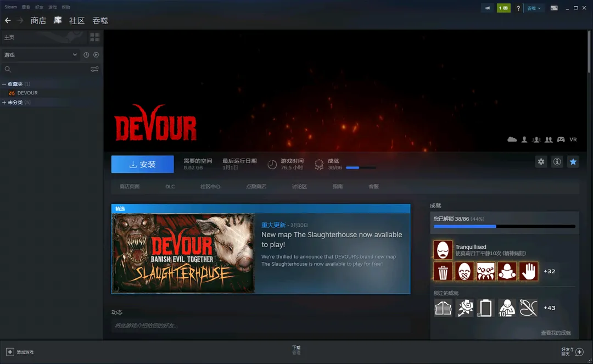This screenshot has height=364, width=593.
Task: Click the blue 安装 install button
Action: click(142, 164)
